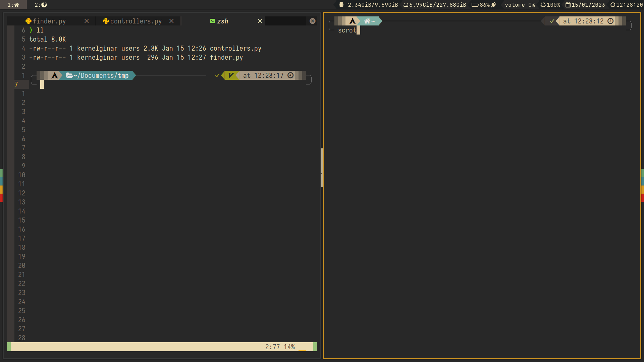
Task: Close the controllers.py tab
Action: pos(171,21)
